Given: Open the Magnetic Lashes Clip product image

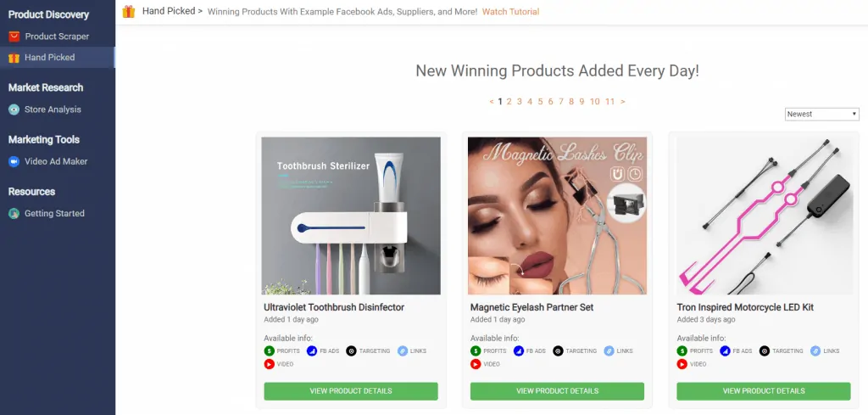Looking at the screenshot, I should point(557,216).
